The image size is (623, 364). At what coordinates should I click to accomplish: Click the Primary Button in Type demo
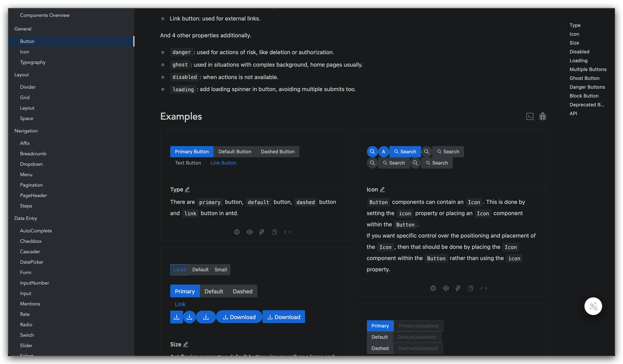coord(192,152)
